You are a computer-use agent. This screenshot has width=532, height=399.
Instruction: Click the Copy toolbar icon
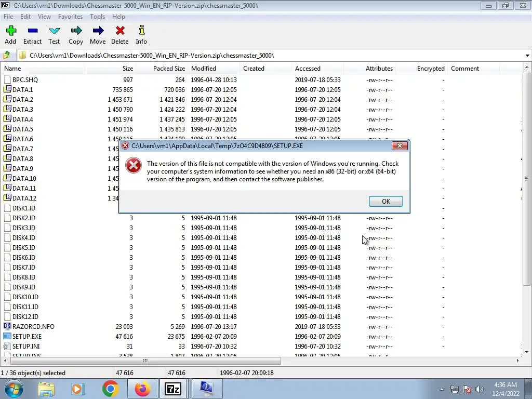[x=76, y=31]
